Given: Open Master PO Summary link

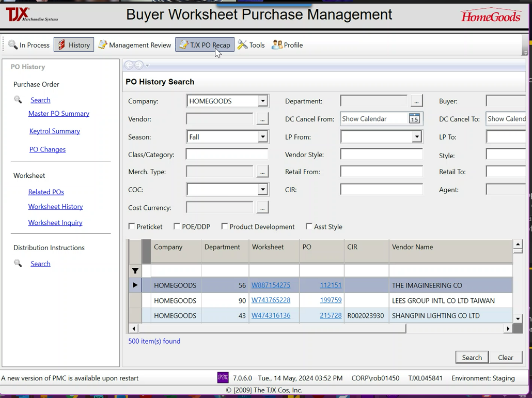Looking at the screenshot, I should 59,113.
